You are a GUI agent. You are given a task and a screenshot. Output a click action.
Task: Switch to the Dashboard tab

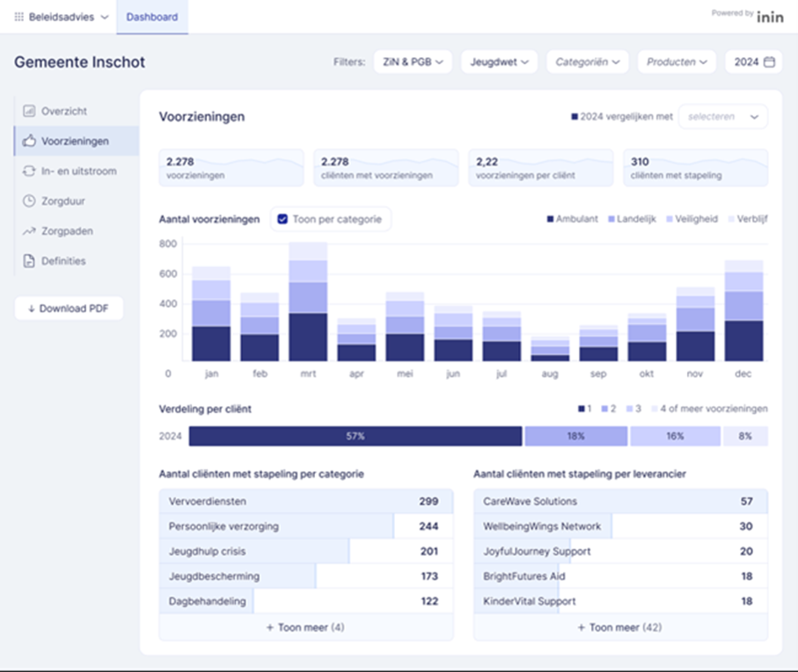(x=151, y=17)
